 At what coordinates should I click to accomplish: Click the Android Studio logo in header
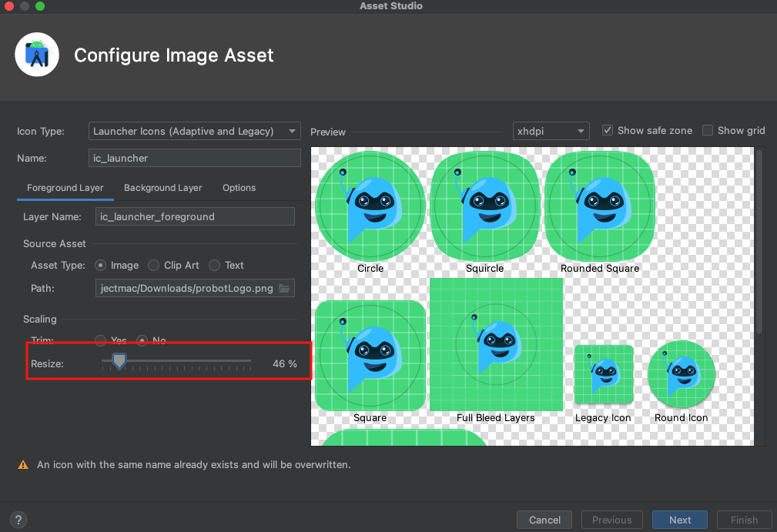coord(37,55)
